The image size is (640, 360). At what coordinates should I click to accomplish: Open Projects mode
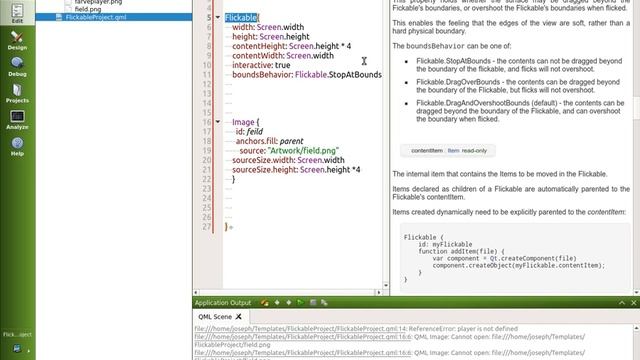pyautogui.click(x=17, y=93)
